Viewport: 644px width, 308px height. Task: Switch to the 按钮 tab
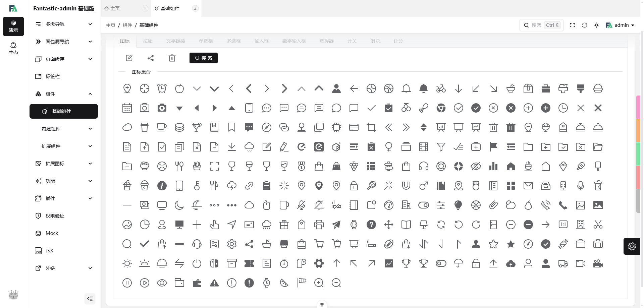[x=148, y=41]
